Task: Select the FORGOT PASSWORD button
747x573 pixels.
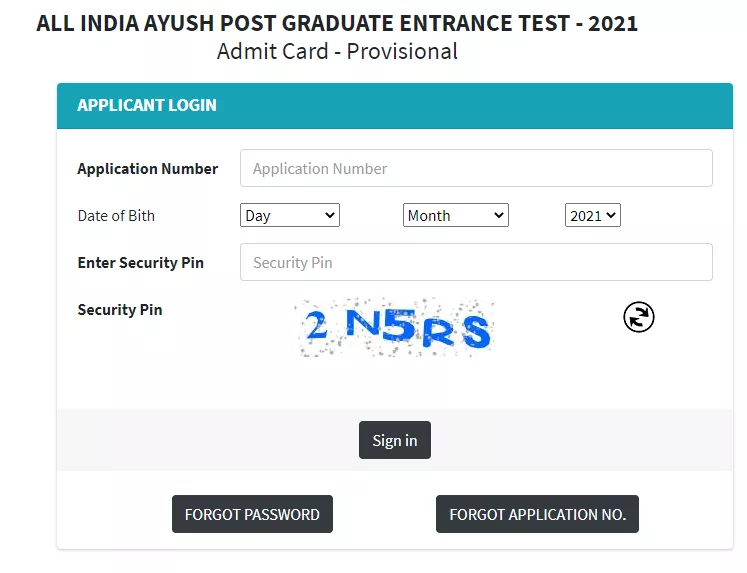Action: [252, 514]
